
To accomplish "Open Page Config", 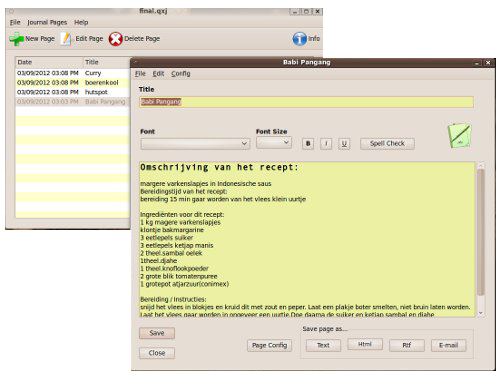I will pos(269,345).
